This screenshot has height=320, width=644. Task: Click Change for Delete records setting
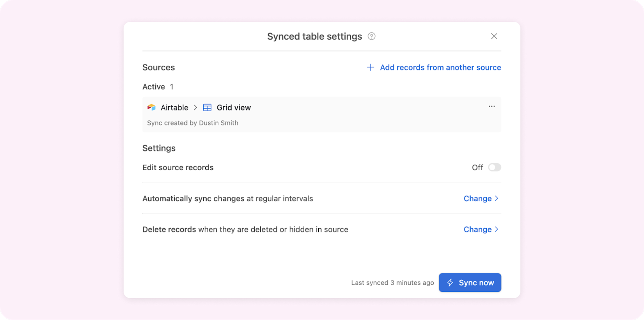(x=477, y=230)
